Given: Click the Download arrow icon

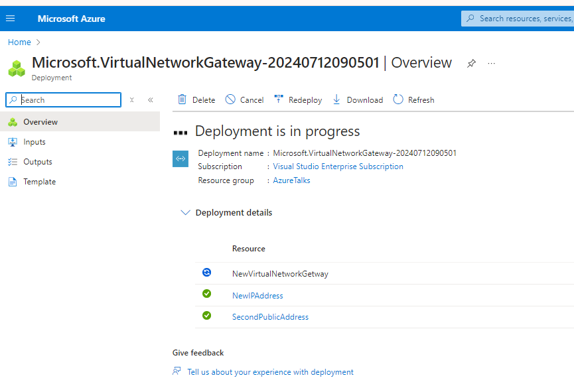Looking at the screenshot, I should [x=336, y=99].
